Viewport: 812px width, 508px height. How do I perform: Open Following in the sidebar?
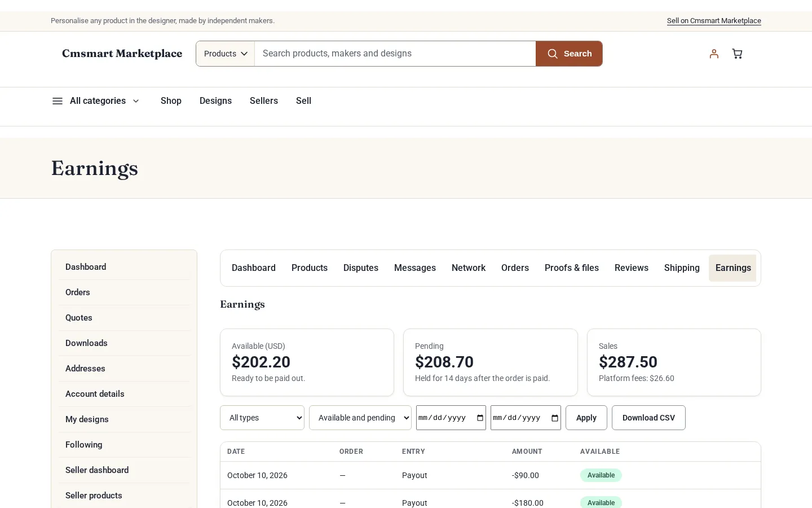point(124,445)
